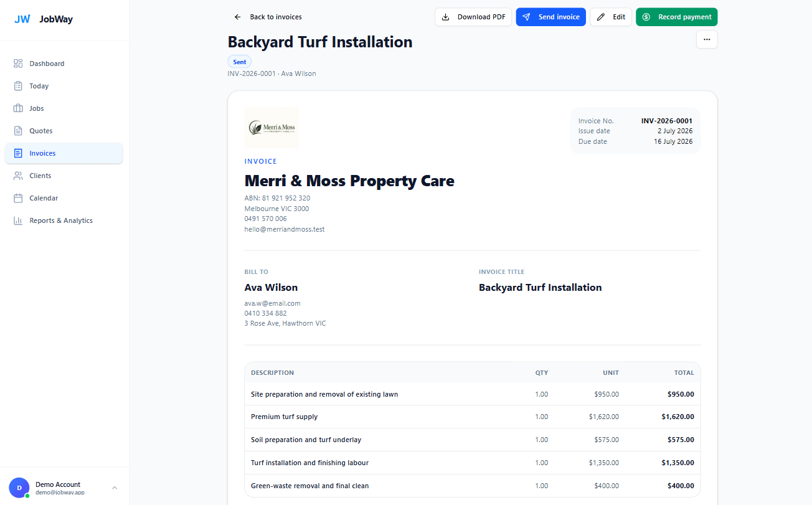
Task: Click the JobWay brand name
Action: click(x=56, y=19)
